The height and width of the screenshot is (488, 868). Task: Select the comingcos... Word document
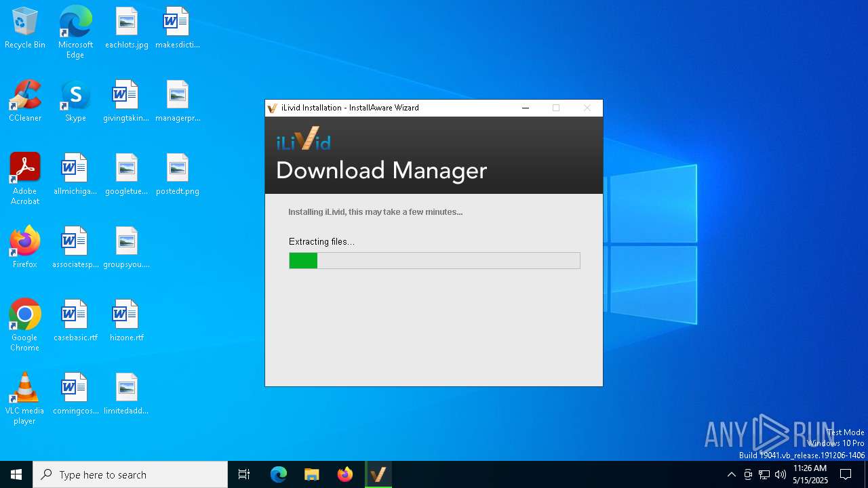point(75,394)
